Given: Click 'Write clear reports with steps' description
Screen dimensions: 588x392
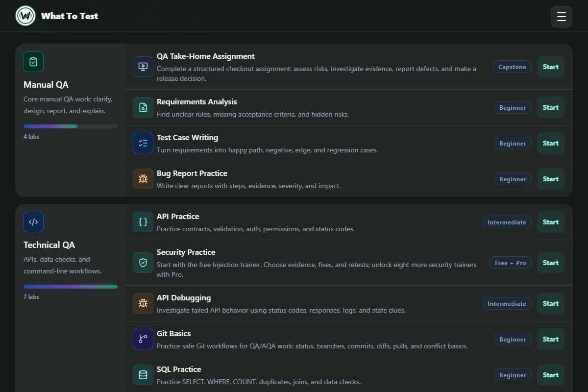Looking at the screenshot, I should pos(248,186).
